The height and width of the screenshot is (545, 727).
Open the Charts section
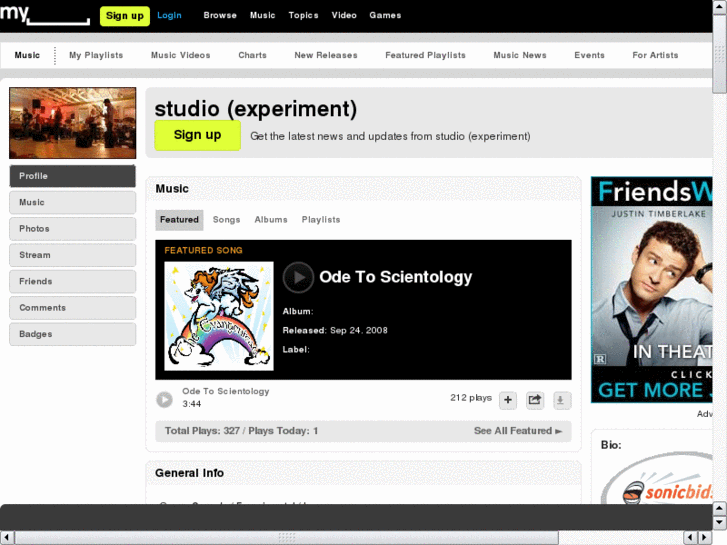252,55
